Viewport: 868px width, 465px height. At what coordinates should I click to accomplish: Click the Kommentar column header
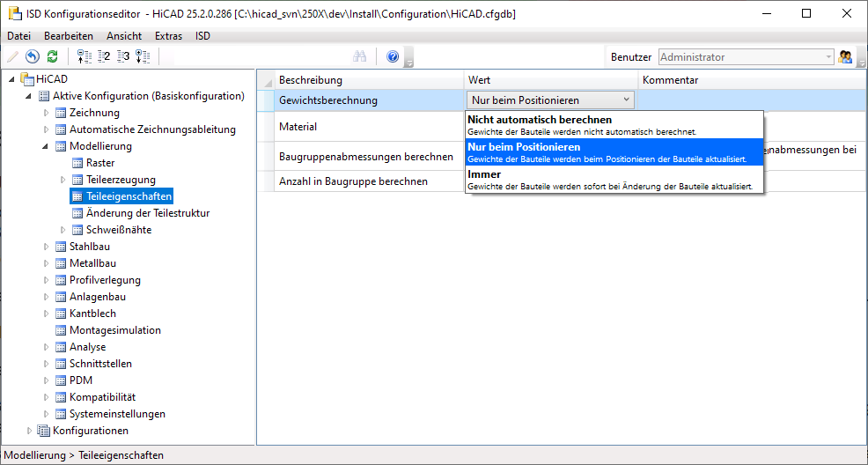pos(753,80)
